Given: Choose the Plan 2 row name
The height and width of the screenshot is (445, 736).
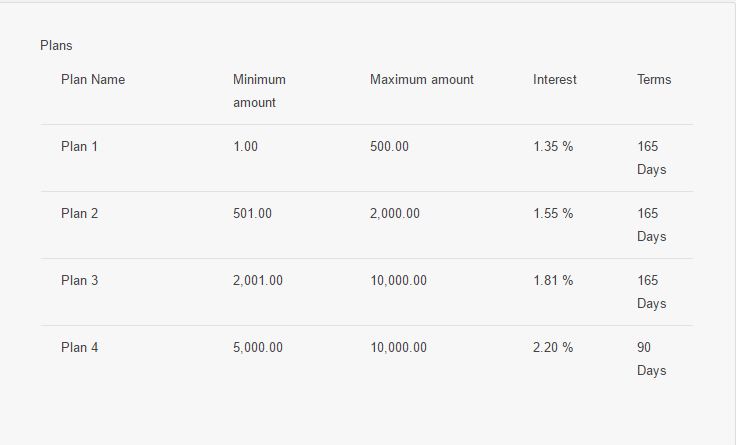Looking at the screenshot, I should click(79, 214).
